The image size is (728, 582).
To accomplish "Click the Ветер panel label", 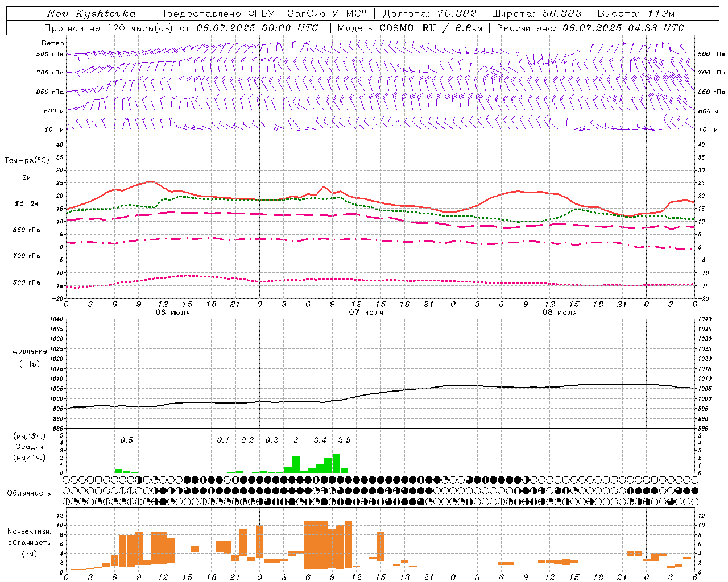I will (53, 43).
